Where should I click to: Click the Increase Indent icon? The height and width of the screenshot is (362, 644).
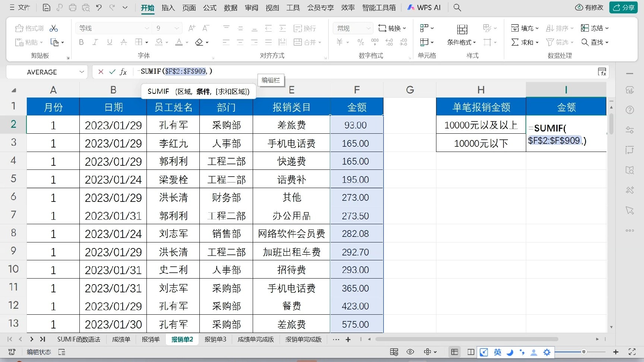point(282,28)
